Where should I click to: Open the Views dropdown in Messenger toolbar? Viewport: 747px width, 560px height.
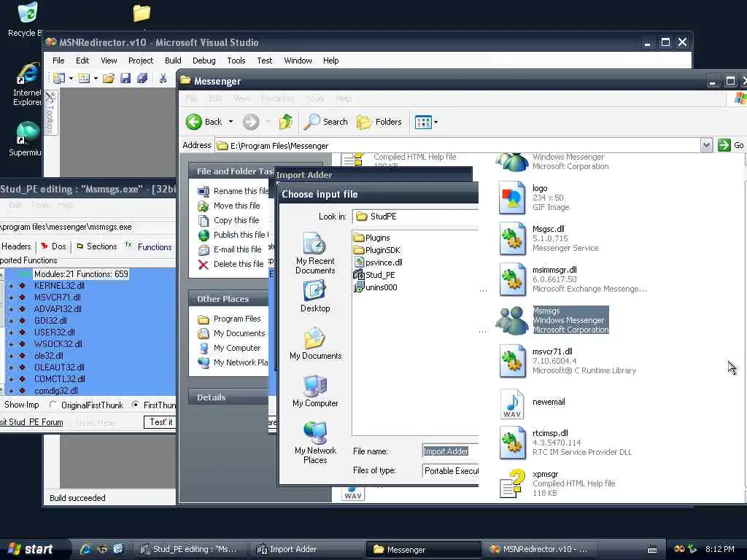pyautogui.click(x=436, y=122)
